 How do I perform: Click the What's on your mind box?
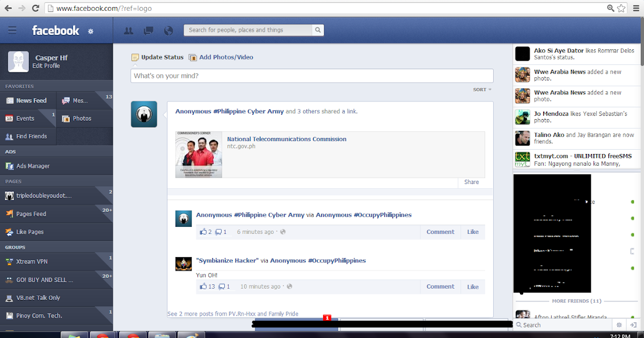[312, 76]
